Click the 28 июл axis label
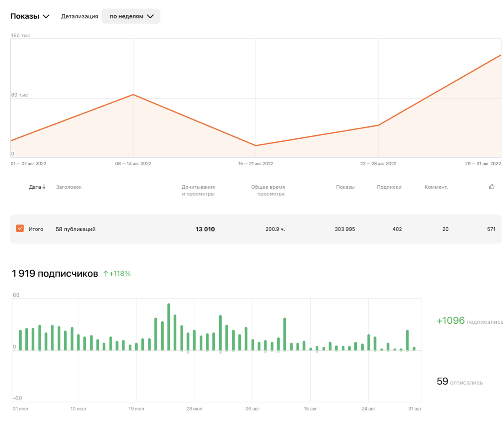This screenshot has width=504, height=435. coord(194,408)
